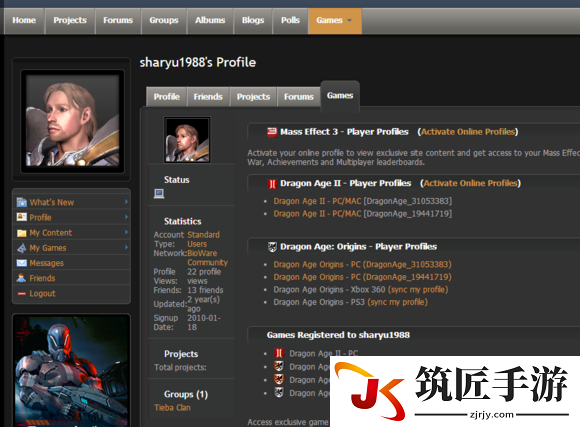
Task: Open the Games dropdown in top navigation
Action: (335, 21)
